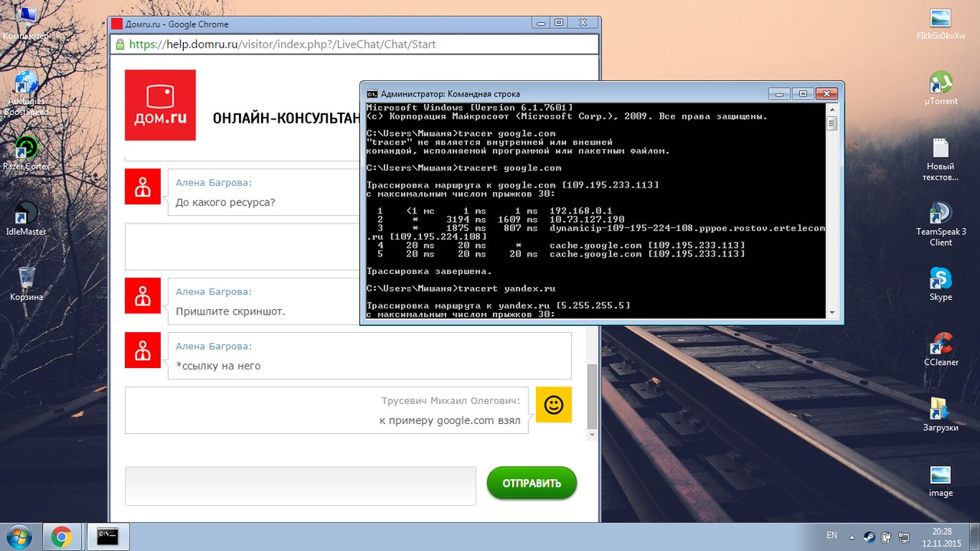Click the "Трассировка завершена." line
Screen dimensions: 980x551
(429, 271)
